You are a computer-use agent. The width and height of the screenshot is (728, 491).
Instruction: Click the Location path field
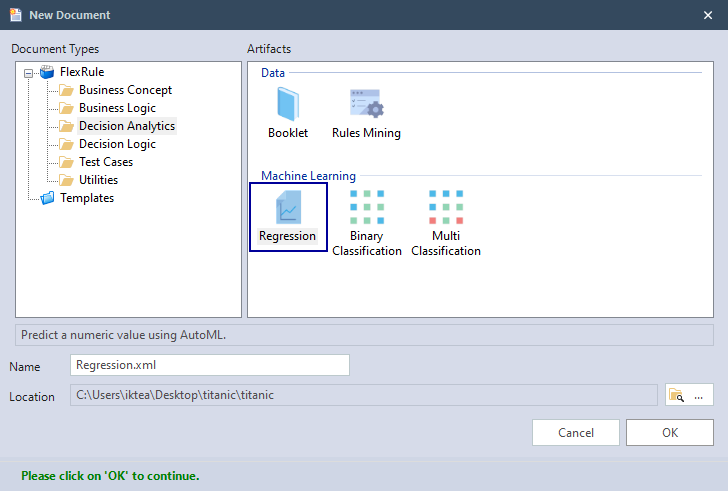click(364, 395)
